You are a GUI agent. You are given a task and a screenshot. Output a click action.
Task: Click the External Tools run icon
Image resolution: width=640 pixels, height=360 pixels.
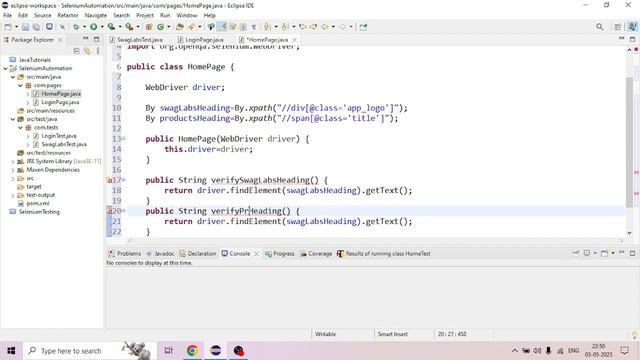pyautogui.click(x=129, y=27)
